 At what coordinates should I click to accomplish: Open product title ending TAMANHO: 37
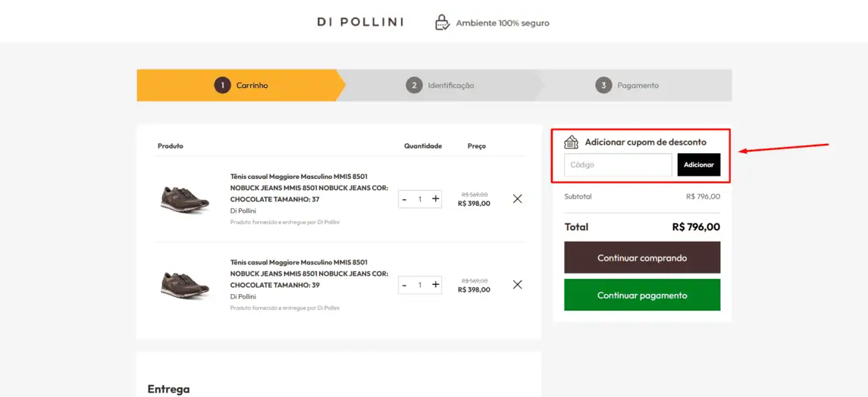coord(309,187)
